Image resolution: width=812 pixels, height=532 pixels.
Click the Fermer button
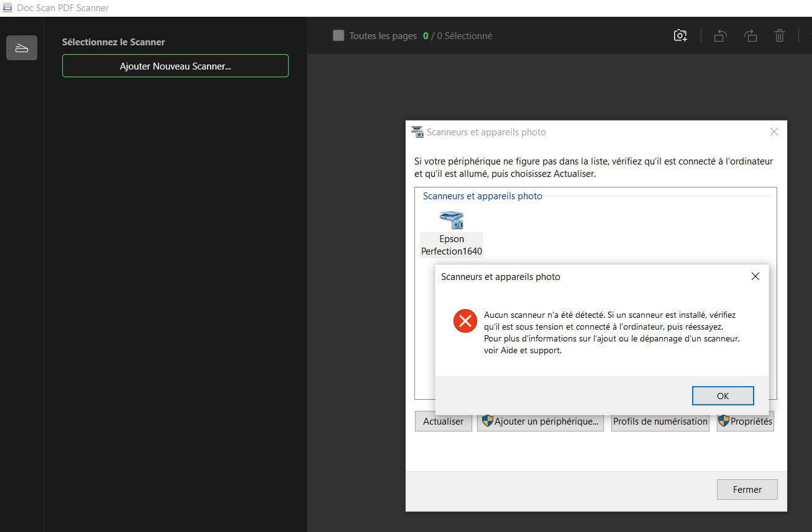[747, 489]
